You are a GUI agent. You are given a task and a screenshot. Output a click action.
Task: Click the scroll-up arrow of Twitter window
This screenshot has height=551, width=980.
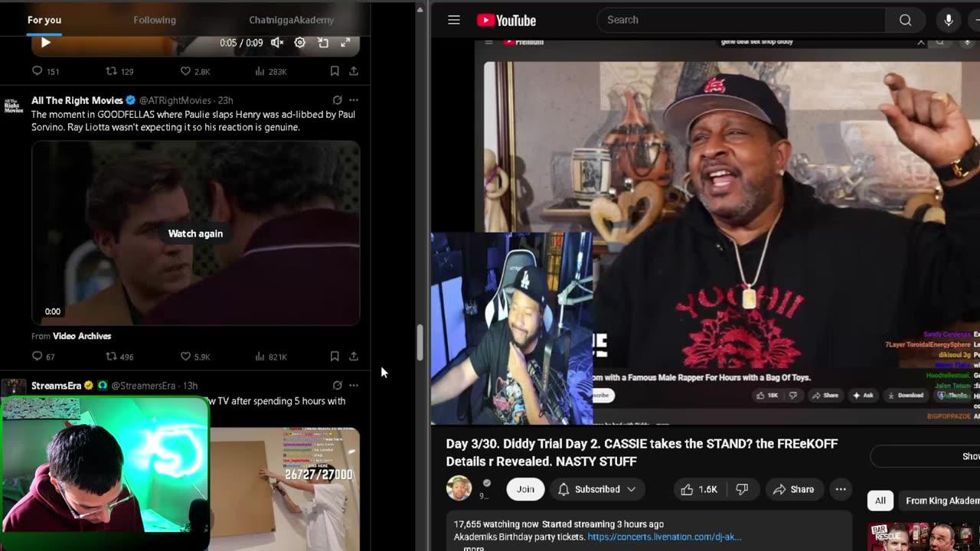tap(420, 9)
